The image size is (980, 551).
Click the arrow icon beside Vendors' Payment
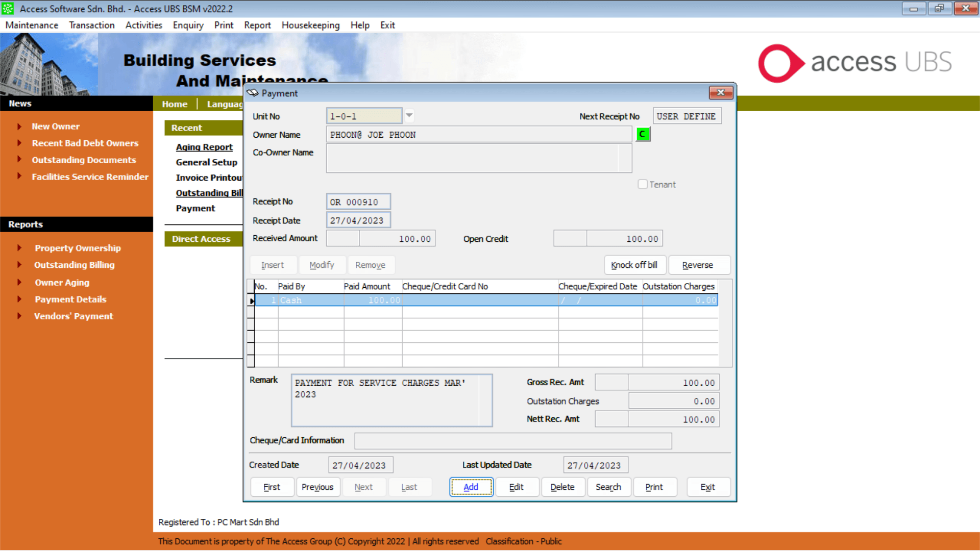coord(19,316)
